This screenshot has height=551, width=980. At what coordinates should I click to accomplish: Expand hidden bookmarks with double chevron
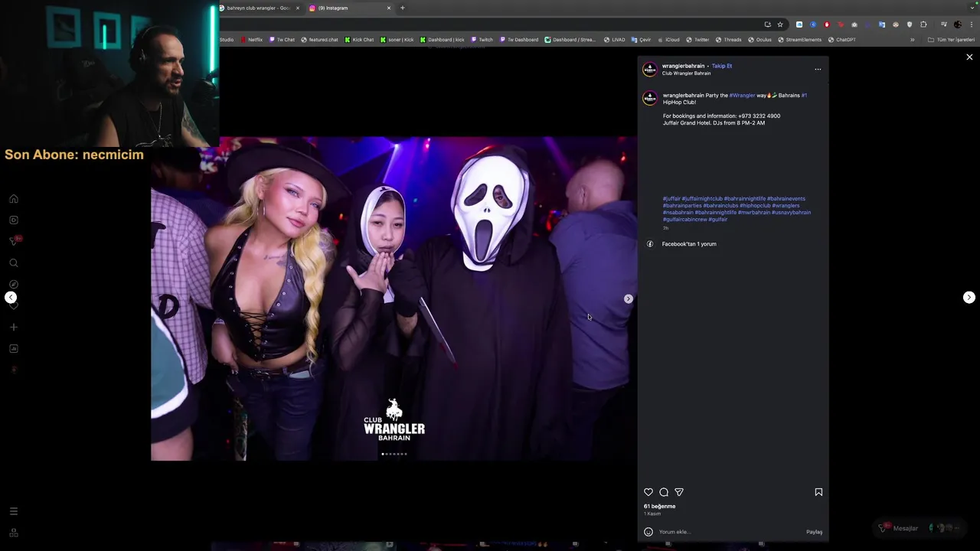(912, 40)
